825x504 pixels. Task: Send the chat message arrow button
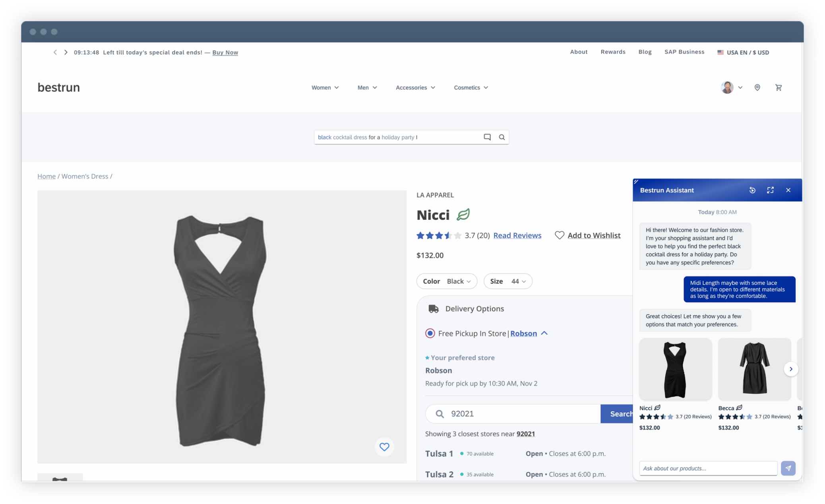[x=788, y=468]
